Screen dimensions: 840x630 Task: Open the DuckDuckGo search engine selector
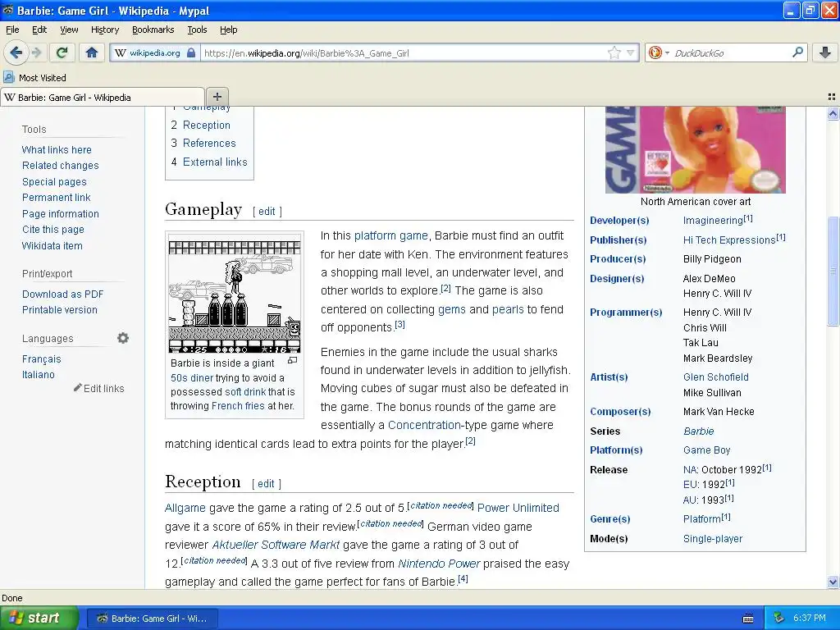[x=659, y=52]
